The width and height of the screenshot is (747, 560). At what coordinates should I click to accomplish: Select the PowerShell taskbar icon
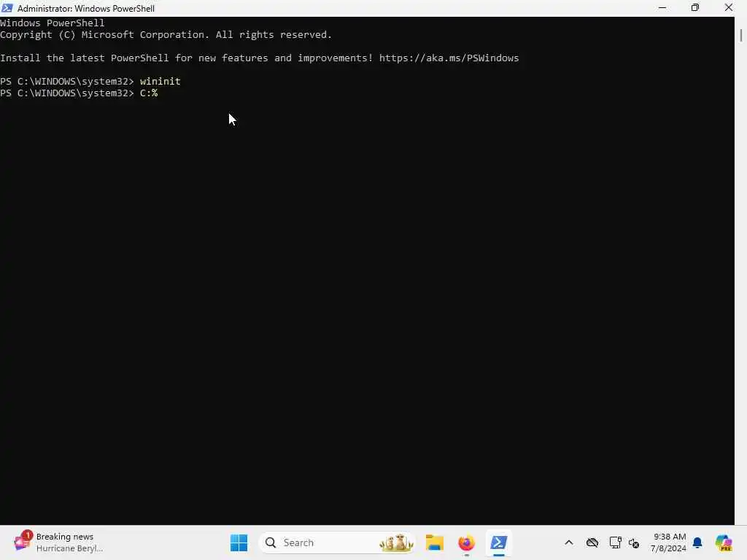pyautogui.click(x=499, y=542)
